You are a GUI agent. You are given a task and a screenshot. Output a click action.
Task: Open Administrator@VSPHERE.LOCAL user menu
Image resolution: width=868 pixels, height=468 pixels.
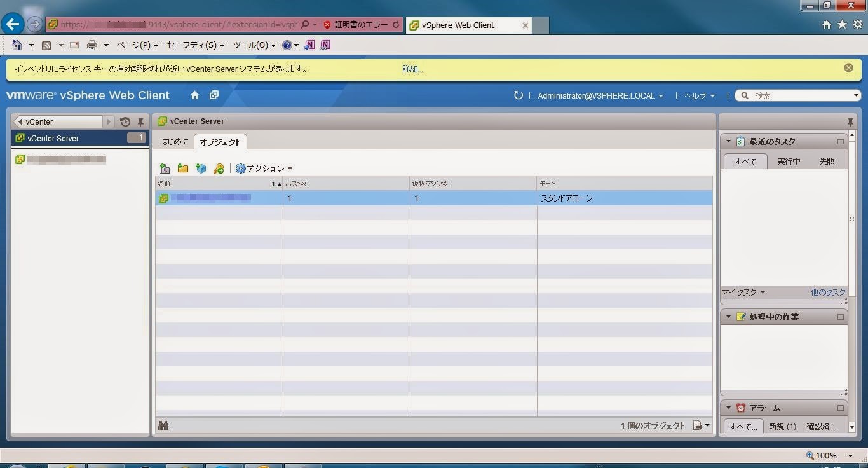point(600,95)
